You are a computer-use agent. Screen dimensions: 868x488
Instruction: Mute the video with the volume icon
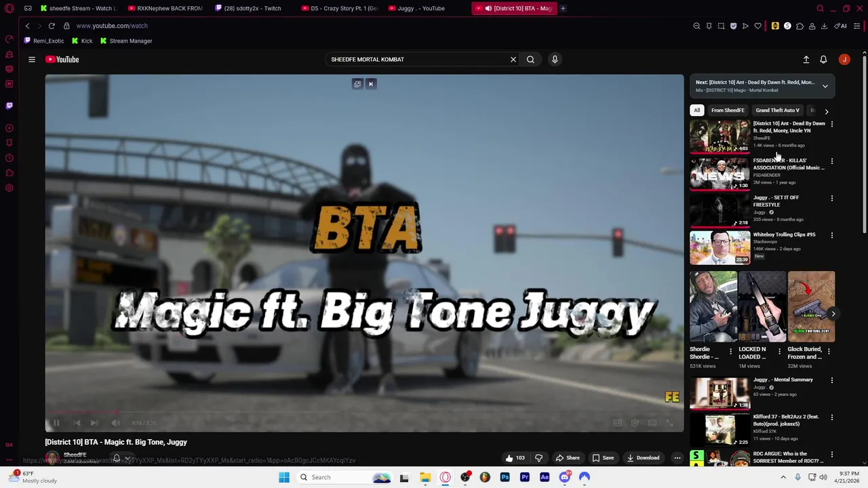[x=116, y=423]
